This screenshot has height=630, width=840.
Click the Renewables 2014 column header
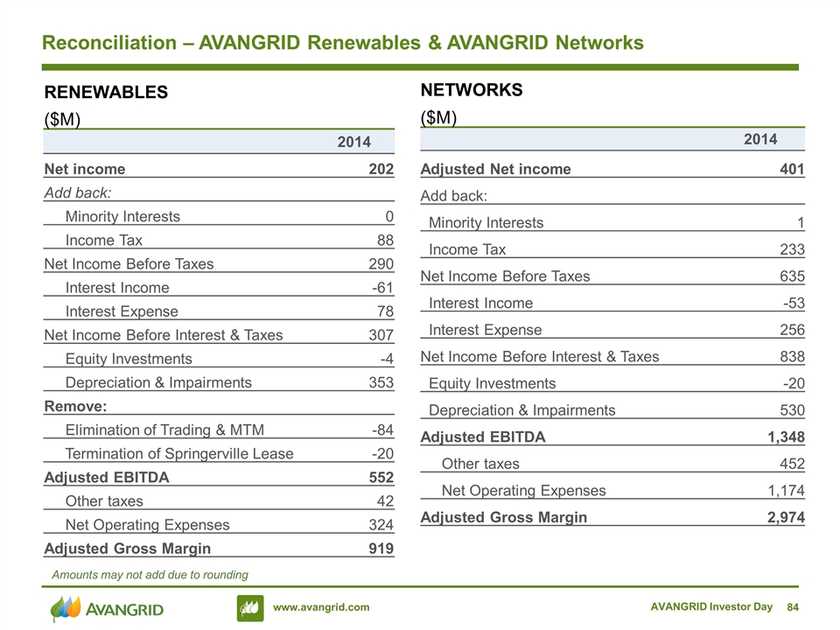[x=354, y=142]
